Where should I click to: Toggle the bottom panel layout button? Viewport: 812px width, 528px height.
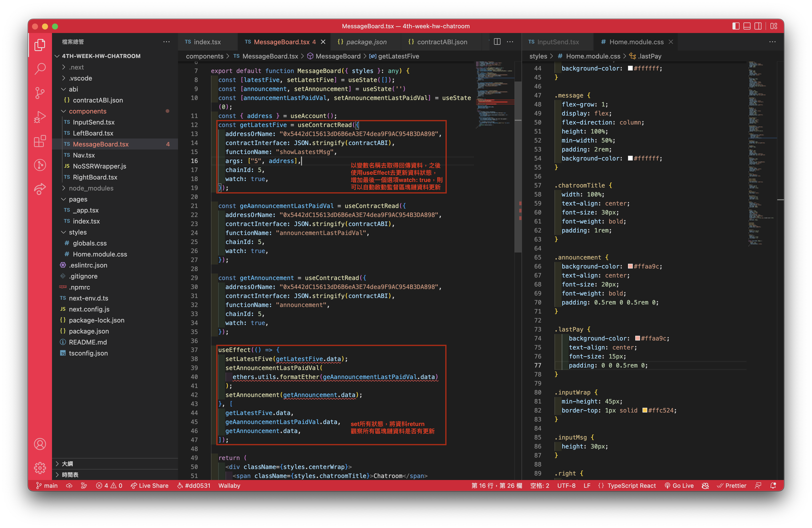point(747,26)
